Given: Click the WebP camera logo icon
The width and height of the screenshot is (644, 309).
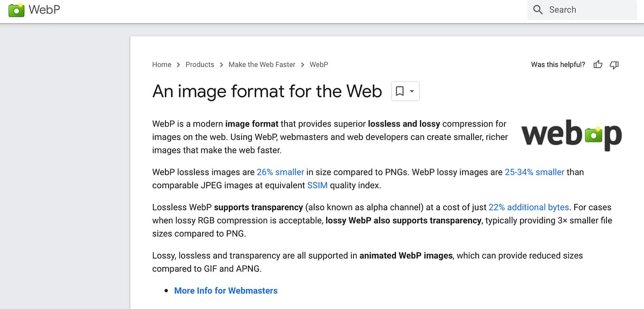Looking at the screenshot, I should pyautogui.click(x=16, y=10).
